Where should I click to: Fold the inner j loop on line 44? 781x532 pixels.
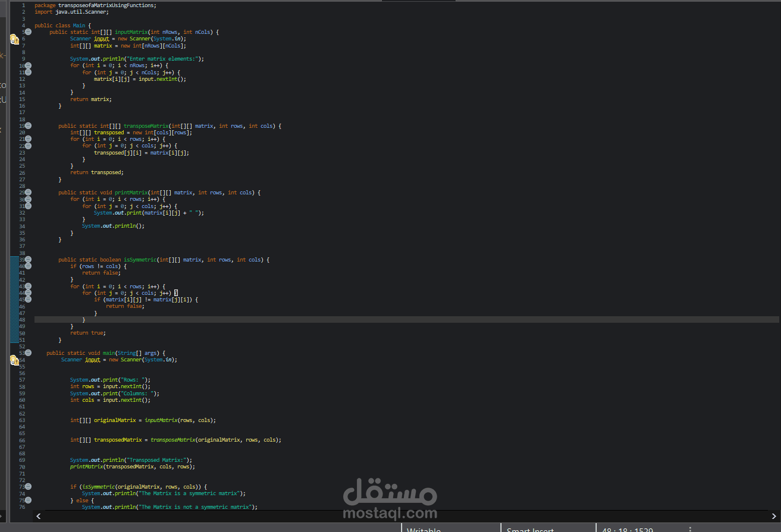coord(28,292)
